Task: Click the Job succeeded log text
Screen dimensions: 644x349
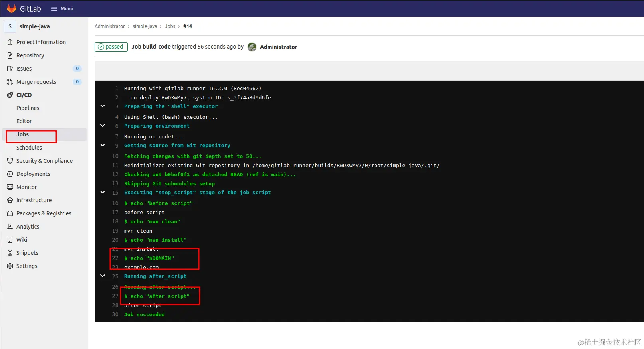Action: [x=145, y=315]
